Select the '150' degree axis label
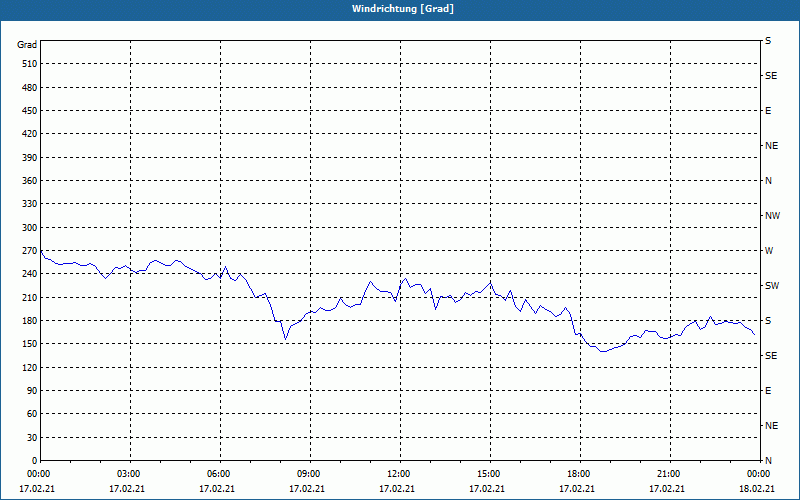Screen dimensions: 800x500 click(30, 343)
